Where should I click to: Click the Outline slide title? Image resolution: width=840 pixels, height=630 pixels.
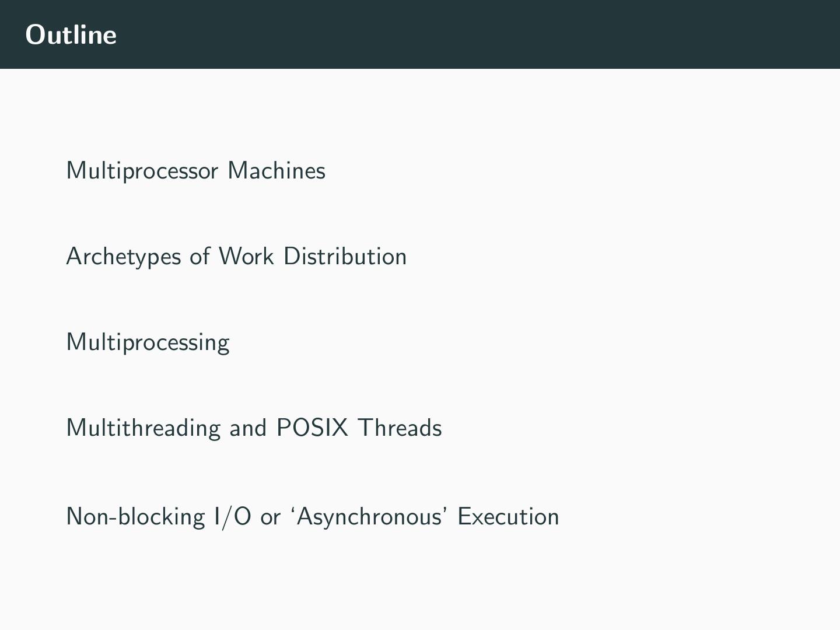[x=71, y=35]
